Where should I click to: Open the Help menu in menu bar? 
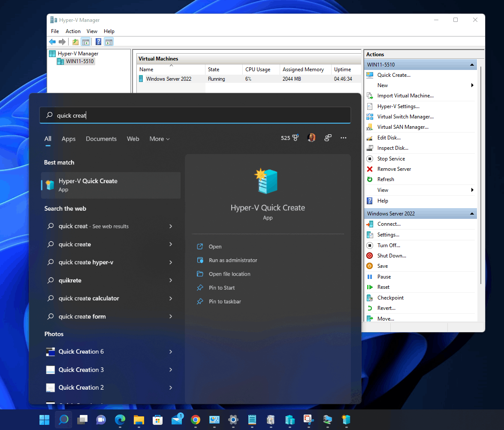coord(109,31)
